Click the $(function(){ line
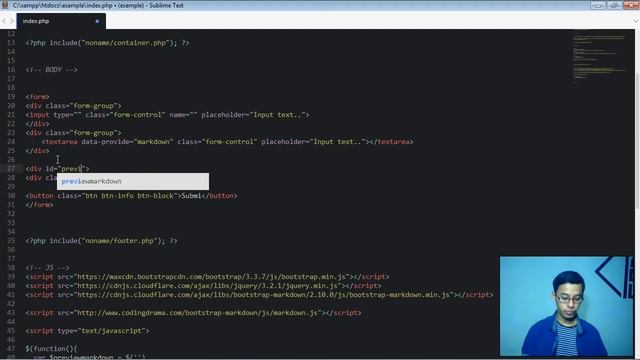 51,349
